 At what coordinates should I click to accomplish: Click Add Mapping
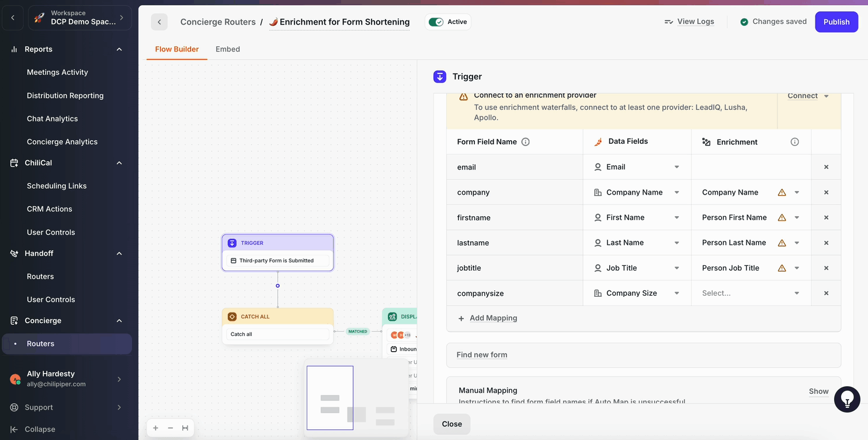coord(488,318)
